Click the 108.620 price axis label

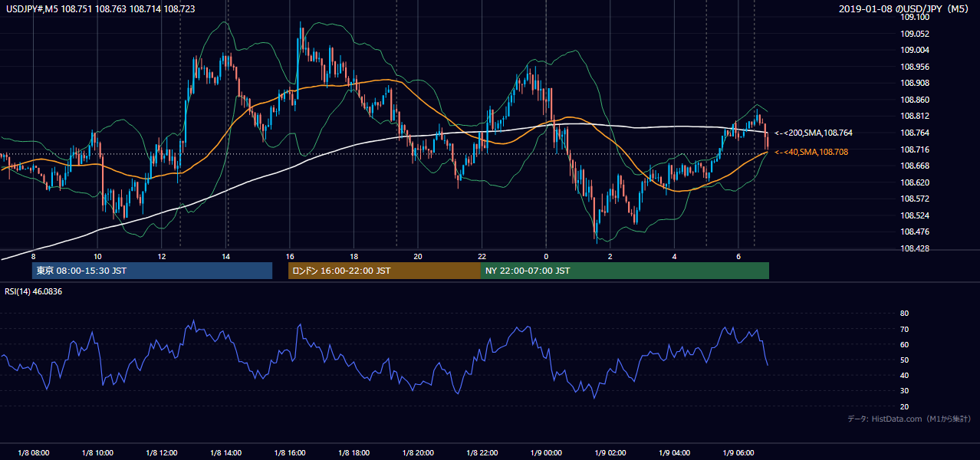point(914,182)
